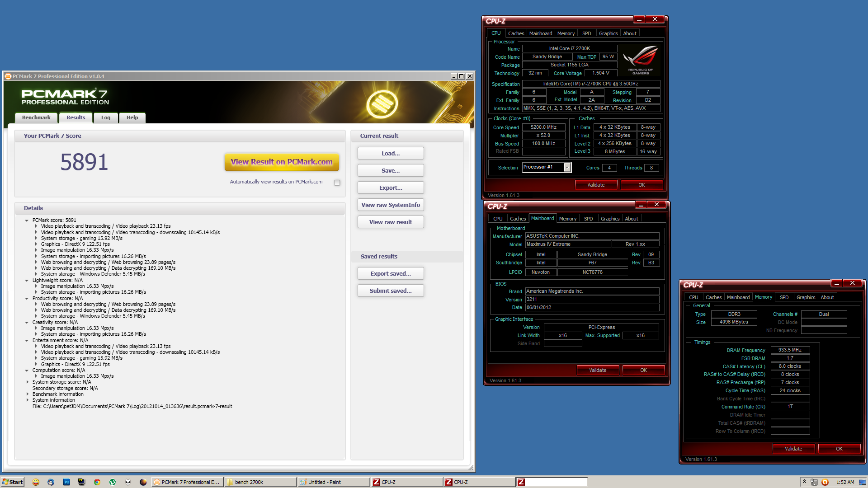
Task: Click the PCMark 7 title bar icon
Action: tap(8, 76)
